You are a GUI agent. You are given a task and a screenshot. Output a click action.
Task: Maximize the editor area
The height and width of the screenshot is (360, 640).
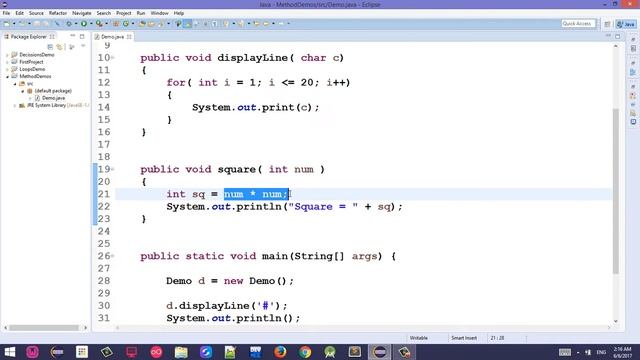pos(618,36)
